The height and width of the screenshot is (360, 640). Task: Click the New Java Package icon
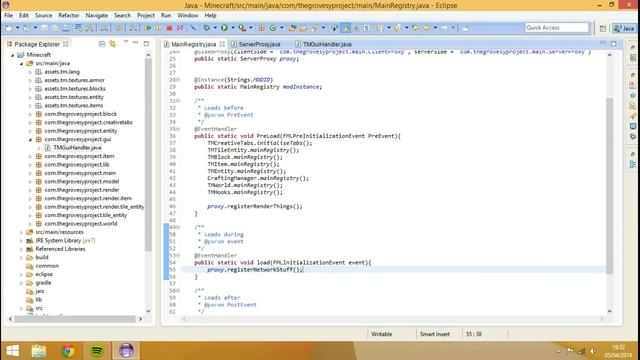261,28
